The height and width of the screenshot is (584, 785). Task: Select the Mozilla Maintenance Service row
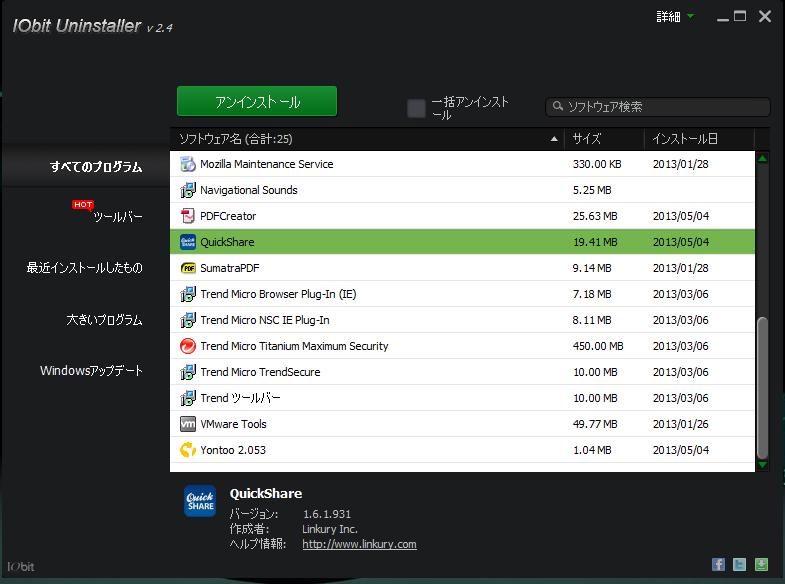(x=462, y=164)
